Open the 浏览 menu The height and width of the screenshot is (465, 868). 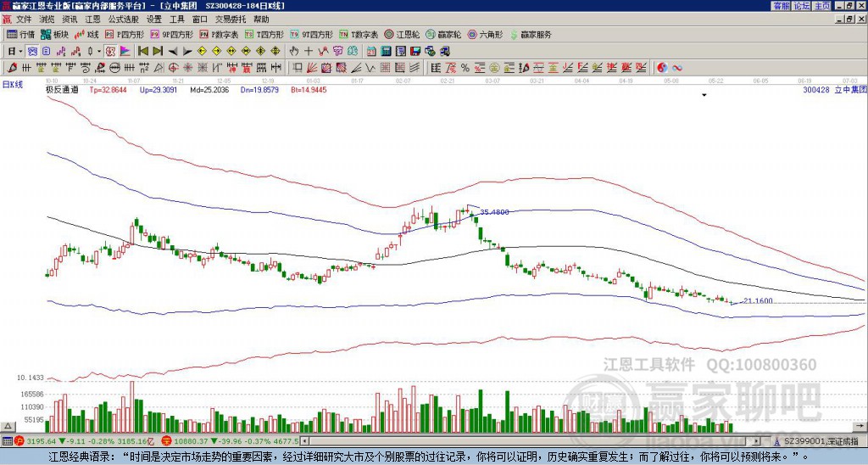point(47,20)
